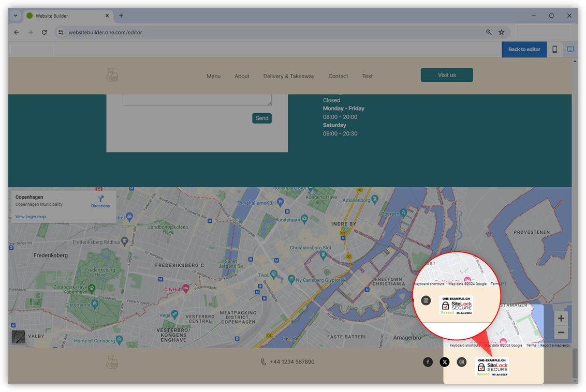Click the Back to editor button
586x392 pixels.
[x=524, y=50]
